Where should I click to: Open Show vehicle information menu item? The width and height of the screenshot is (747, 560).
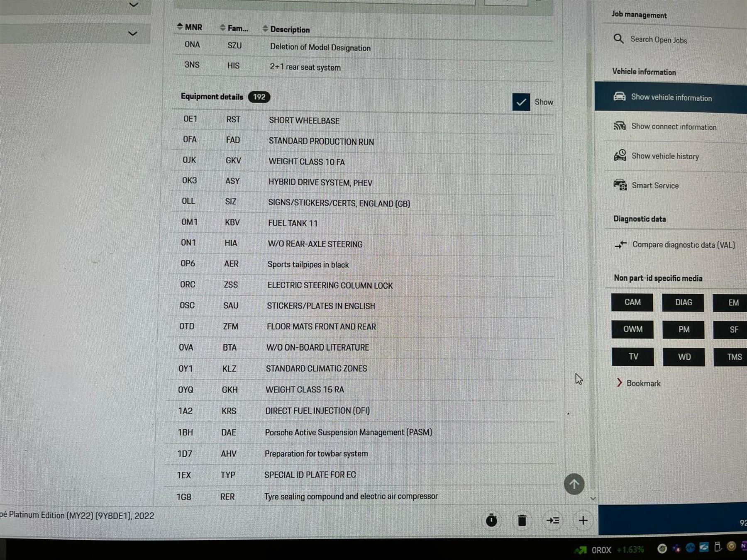(x=671, y=98)
